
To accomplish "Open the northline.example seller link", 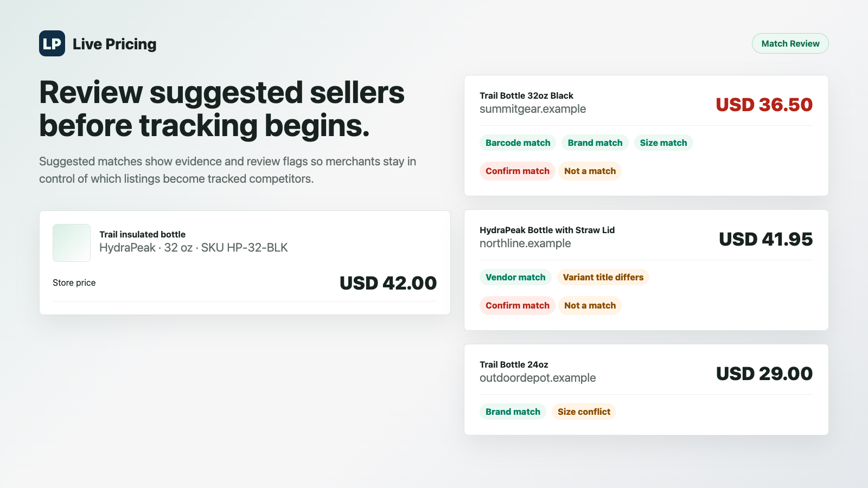I will point(525,243).
